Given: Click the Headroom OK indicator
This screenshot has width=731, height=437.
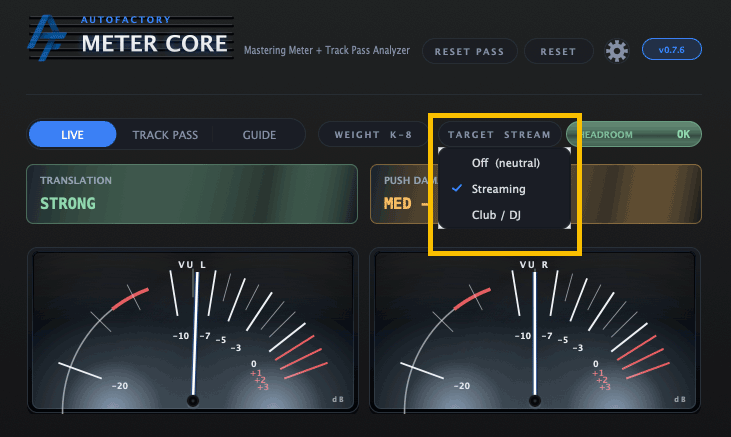Looking at the screenshot, I should pos(634,134).
